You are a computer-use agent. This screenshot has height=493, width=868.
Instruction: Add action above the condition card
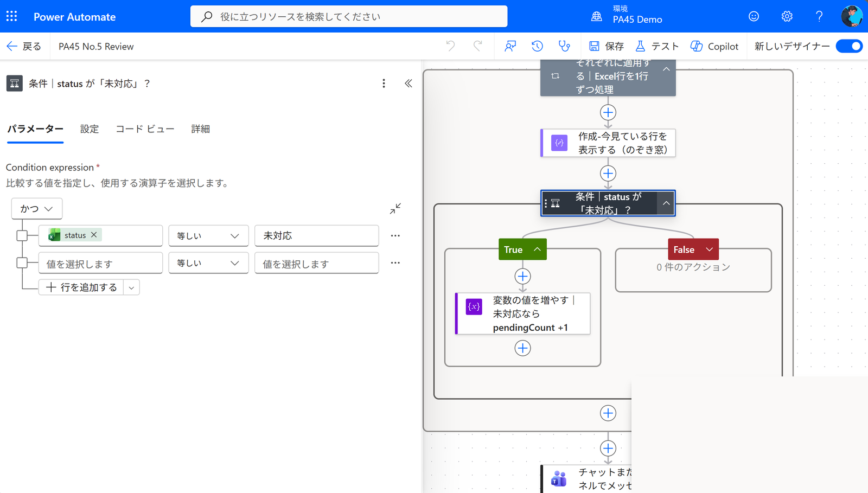pyautogui.click(x=608, y=173)
